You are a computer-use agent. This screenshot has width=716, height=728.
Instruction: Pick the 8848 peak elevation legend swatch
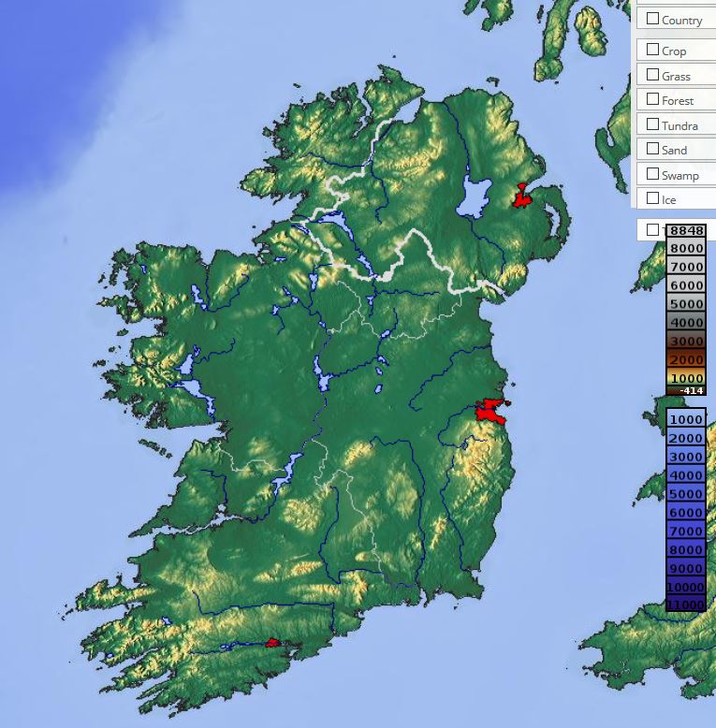click(x=686, y=230)
